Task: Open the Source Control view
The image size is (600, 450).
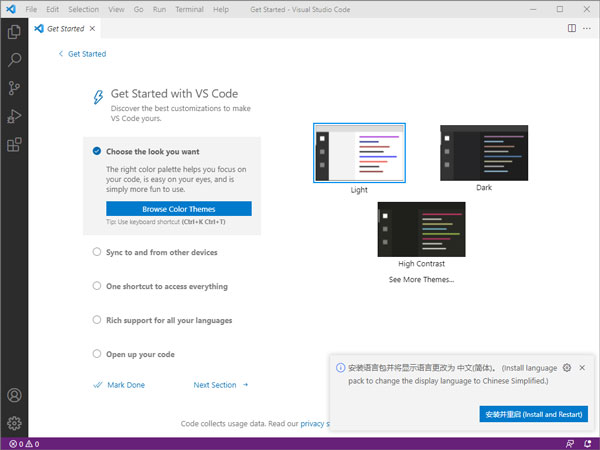Action: 14,88
